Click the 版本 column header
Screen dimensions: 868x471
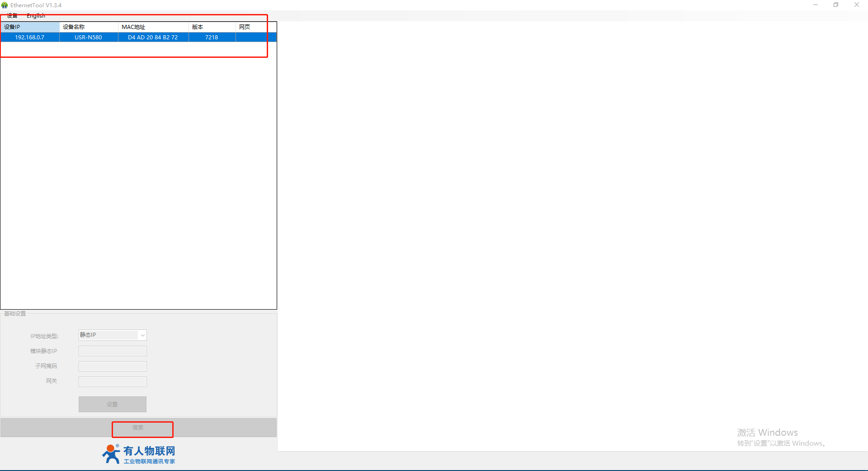coord(212,27)
